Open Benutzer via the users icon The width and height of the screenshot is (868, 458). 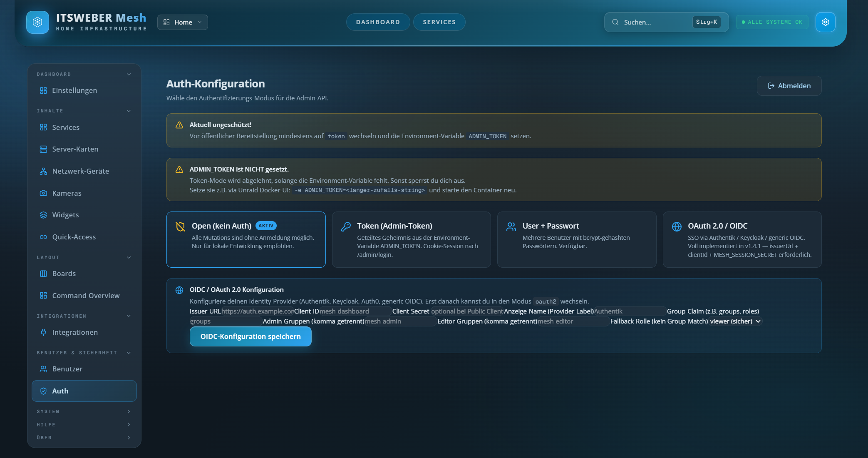pos(44,369)
